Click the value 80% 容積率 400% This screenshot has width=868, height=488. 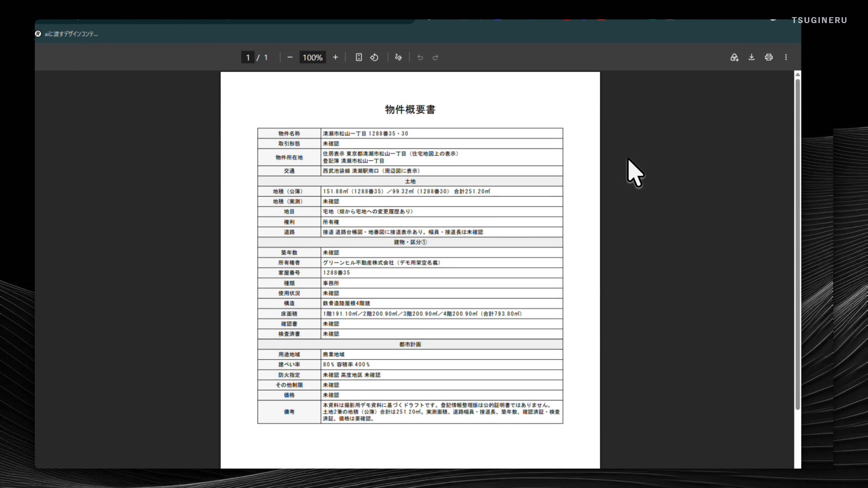(x=346, y=365)
